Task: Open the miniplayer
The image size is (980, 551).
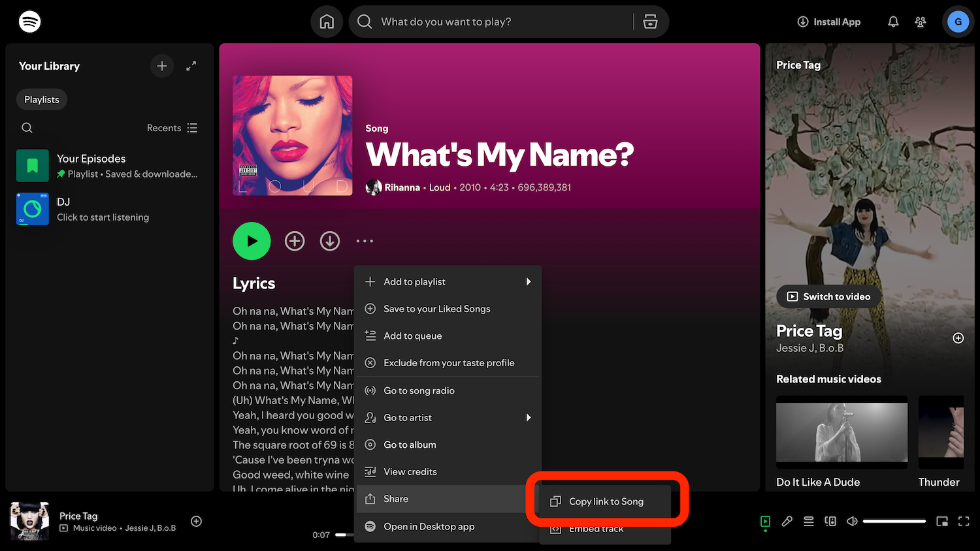Action: (941, 521)
